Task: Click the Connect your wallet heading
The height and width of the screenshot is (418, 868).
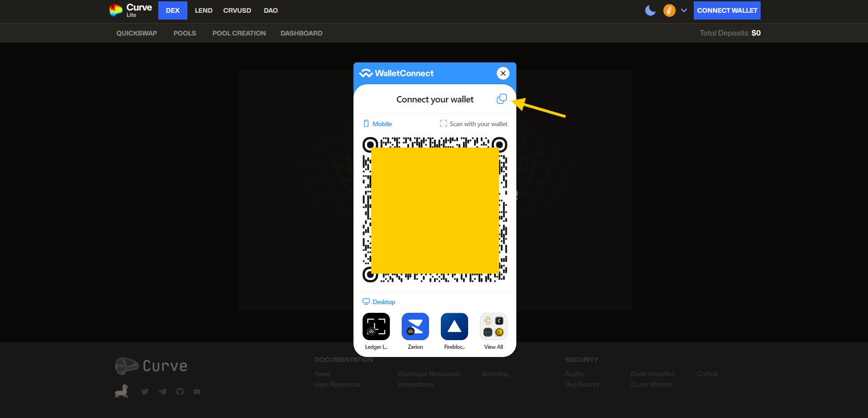Action: pyautogui.click(x=435, y=99)
